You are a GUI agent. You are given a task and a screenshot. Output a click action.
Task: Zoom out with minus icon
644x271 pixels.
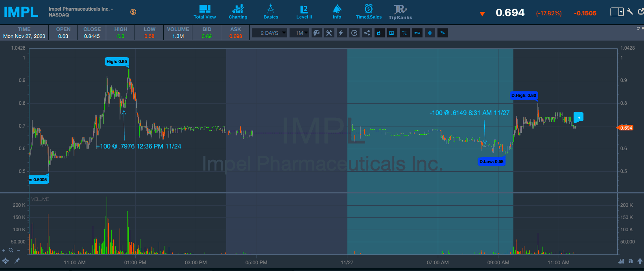pos(18,250)
